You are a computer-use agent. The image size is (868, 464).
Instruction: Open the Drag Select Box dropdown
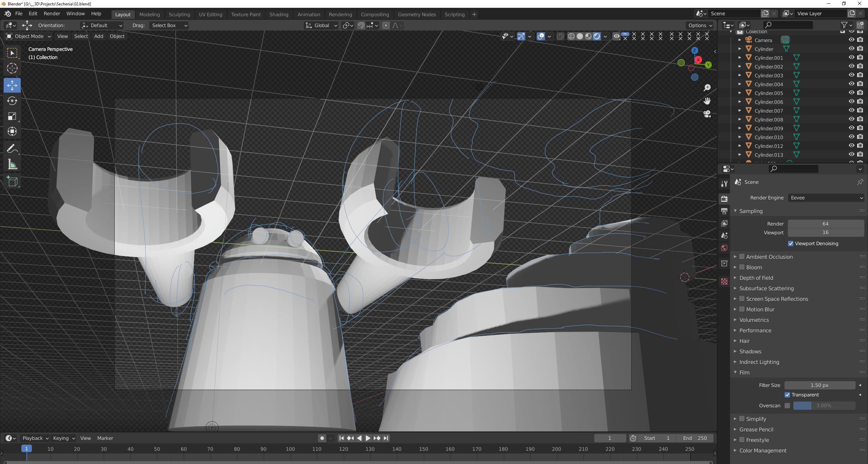[x=169, y=25]
